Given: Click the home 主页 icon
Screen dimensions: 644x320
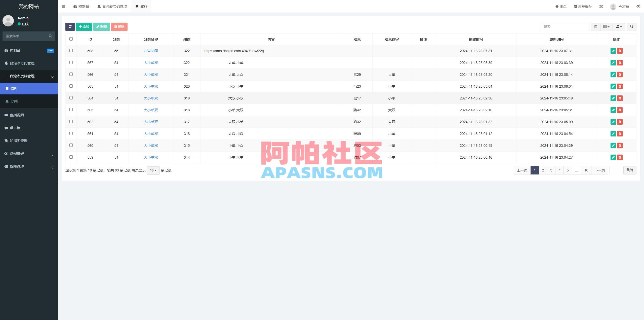Looking at the screenshot, I should click(x=561, y=6).
